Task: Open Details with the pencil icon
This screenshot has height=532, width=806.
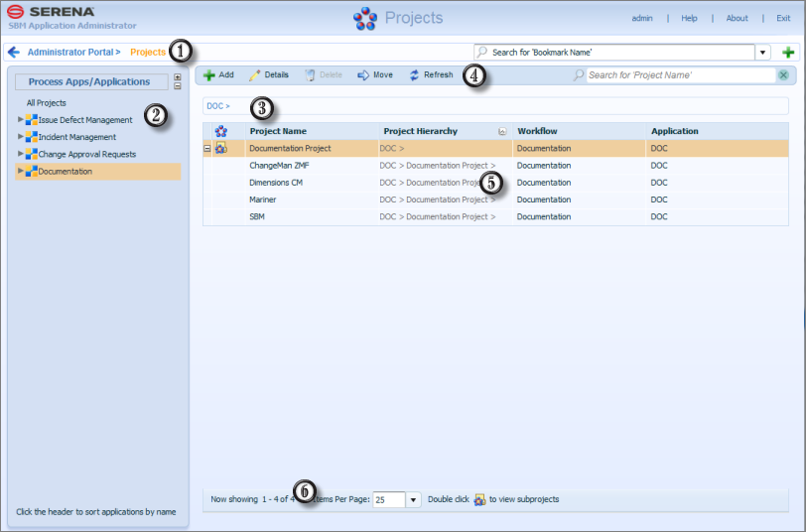Action: pyautogui.click(x=269, y=75)
